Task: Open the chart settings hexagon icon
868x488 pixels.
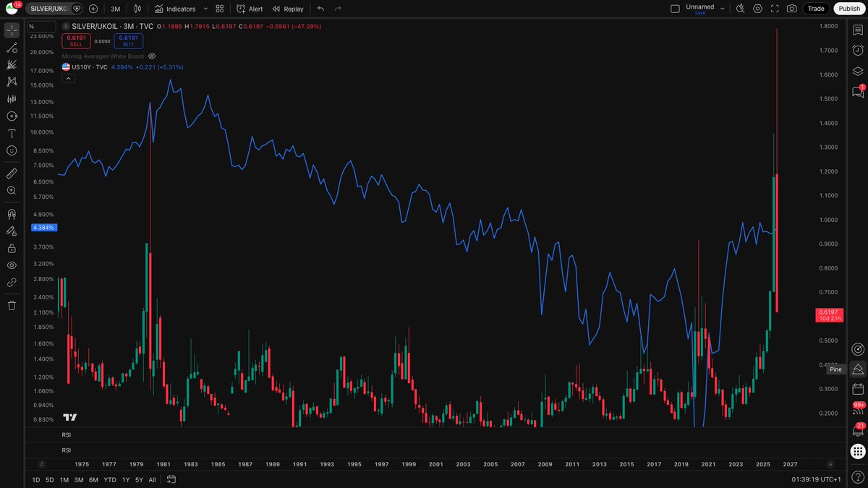Action: 757,9
